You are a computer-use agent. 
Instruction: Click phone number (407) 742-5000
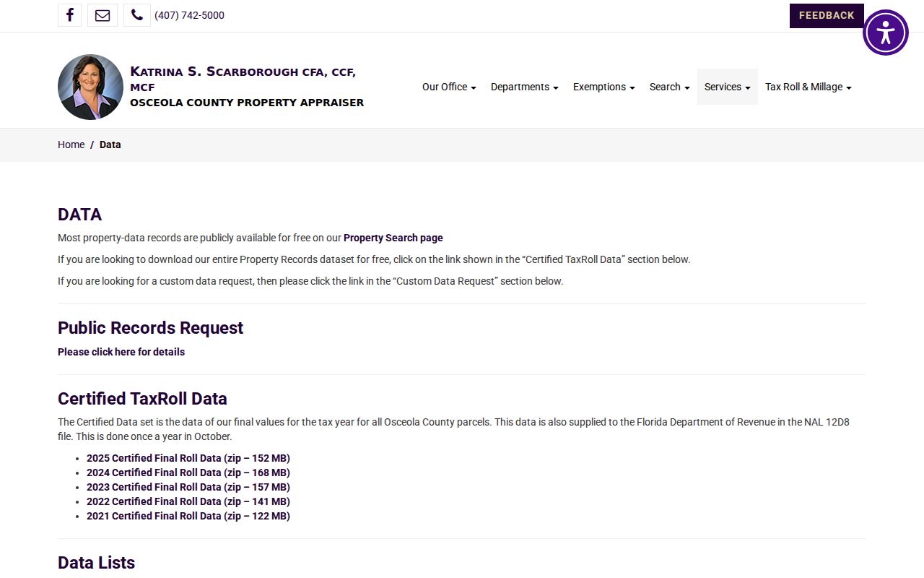point(189,15)
